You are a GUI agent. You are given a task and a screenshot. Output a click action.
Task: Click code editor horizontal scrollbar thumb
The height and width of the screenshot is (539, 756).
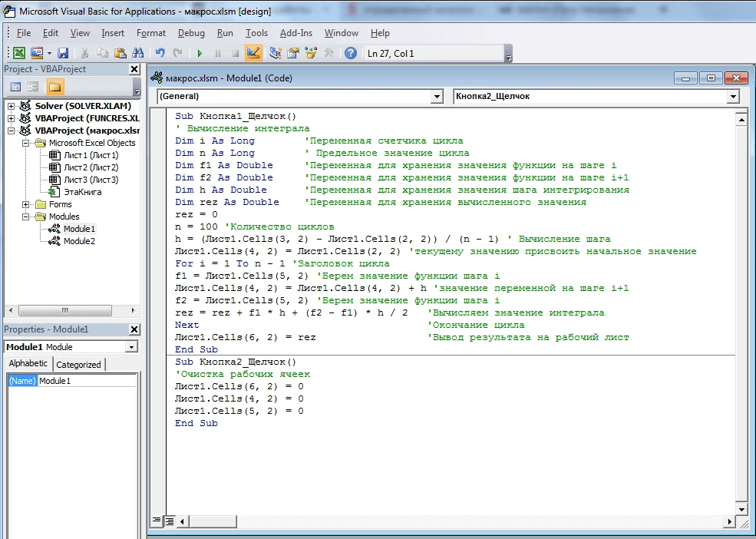click(x=213, y=521)
